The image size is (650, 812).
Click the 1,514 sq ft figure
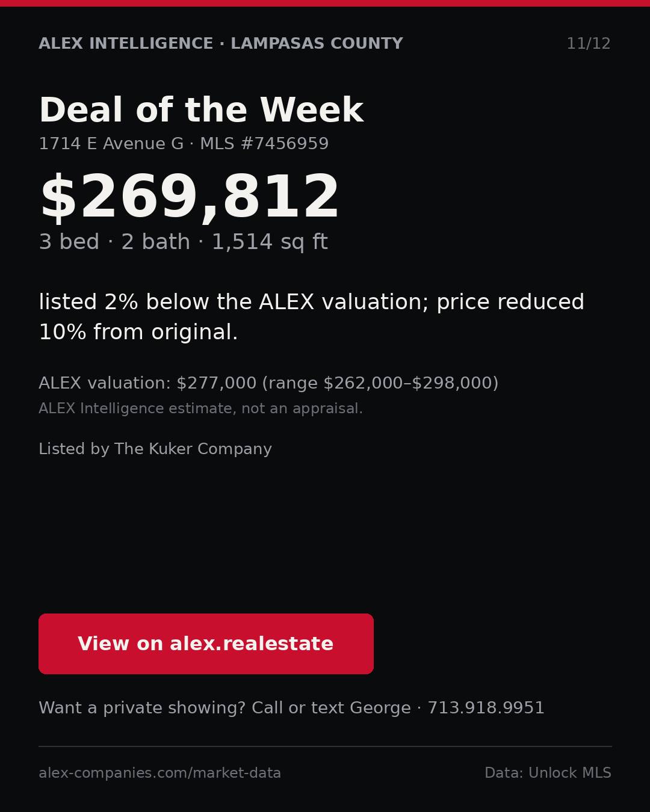[x=270, y=242]
